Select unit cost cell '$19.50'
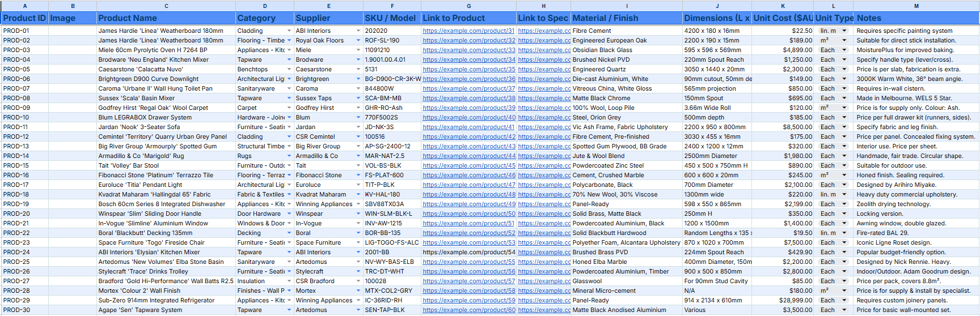 (783, 233)
